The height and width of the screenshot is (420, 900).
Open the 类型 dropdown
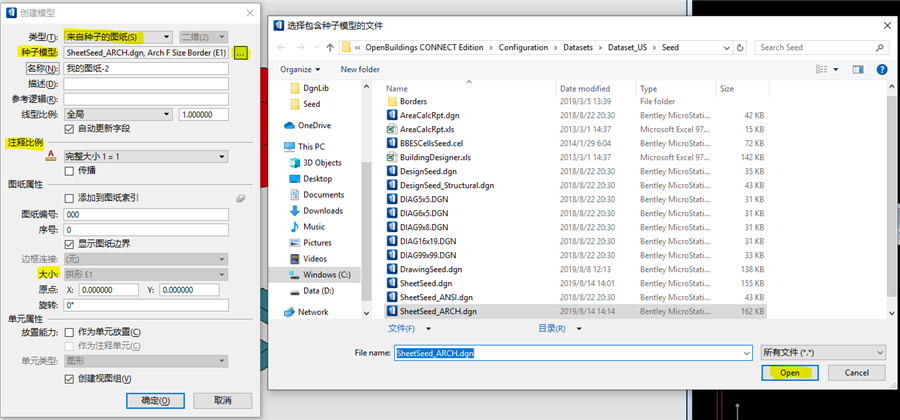pos(118,37)
